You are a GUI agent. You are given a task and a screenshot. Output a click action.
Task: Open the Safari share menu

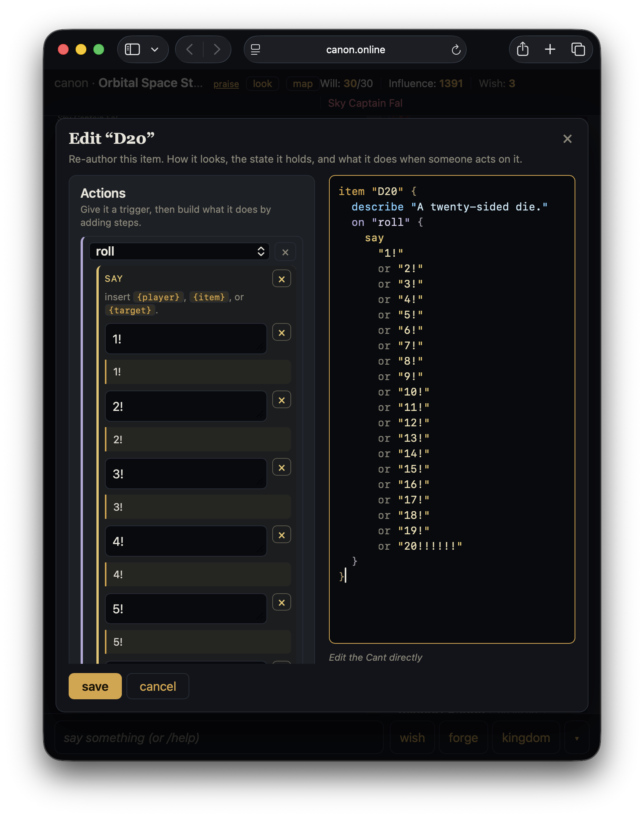point(523,49)
